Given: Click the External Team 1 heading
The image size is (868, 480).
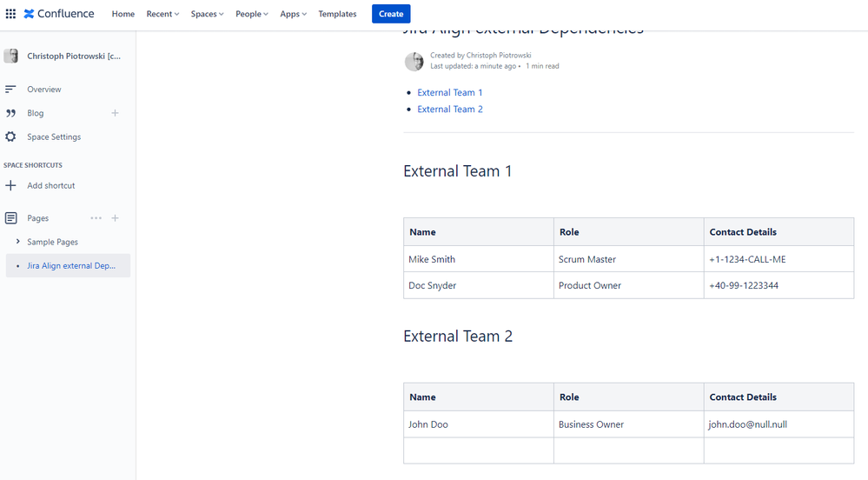Looking at the screenshot, I should (x=457, y=171).
